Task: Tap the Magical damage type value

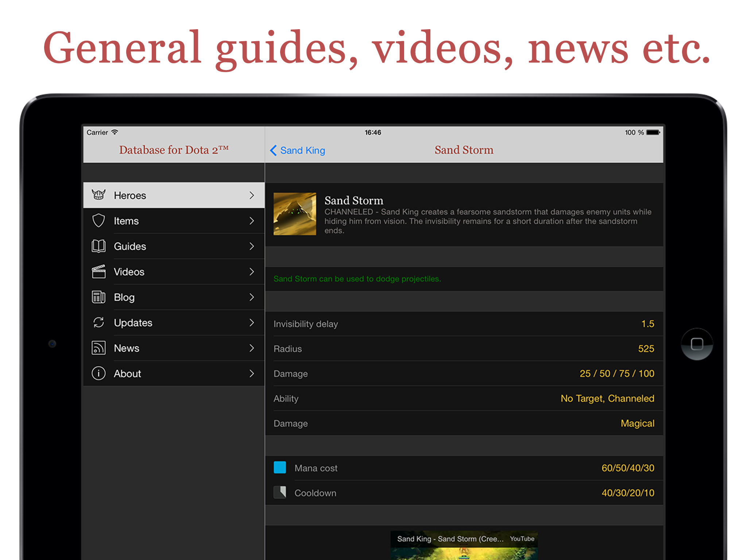Action: coord(638,423)
